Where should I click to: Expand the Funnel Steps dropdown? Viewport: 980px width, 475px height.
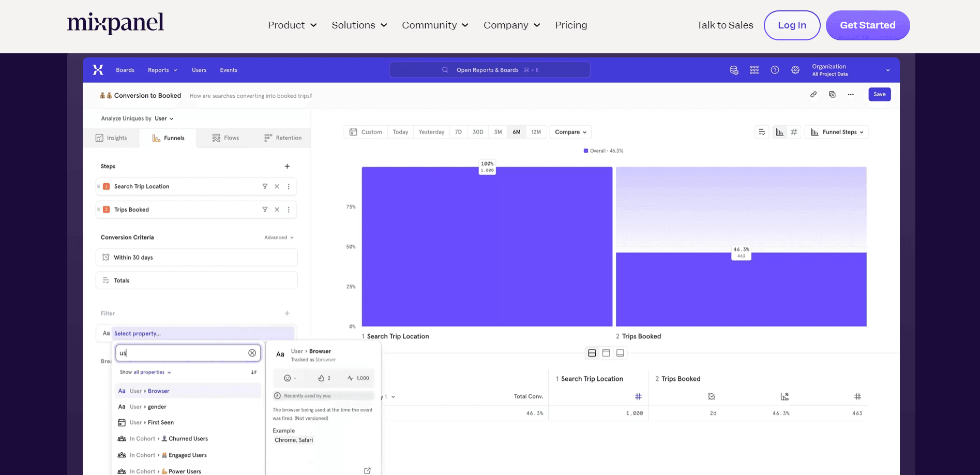point(836,132)
